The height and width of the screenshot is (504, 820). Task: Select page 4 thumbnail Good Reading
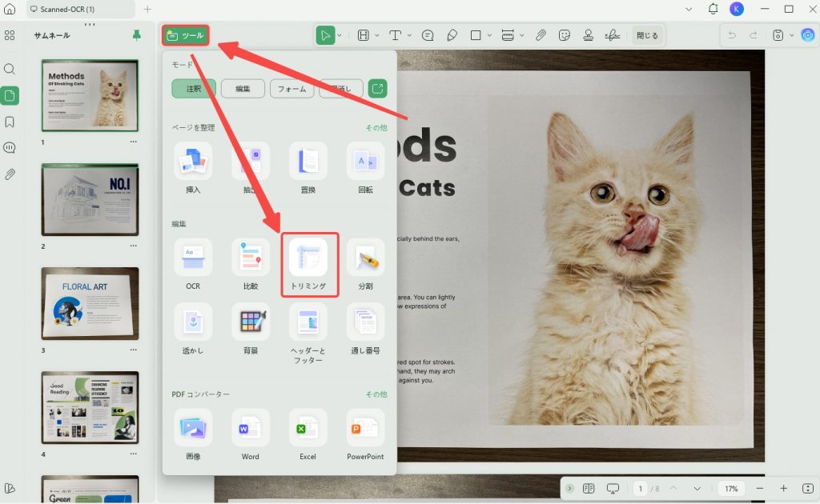pos(90,407)
